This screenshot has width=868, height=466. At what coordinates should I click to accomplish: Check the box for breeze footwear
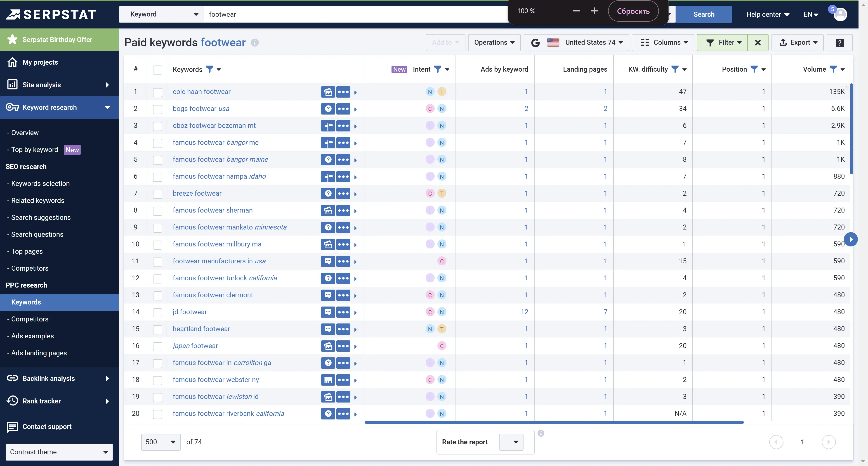[x=157, y=194]
